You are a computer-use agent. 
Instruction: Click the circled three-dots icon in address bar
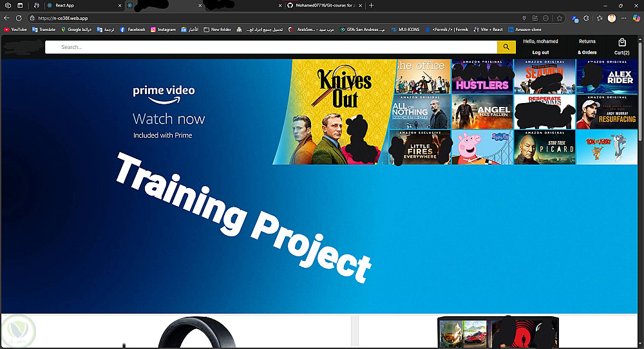[x=546, y=18]
